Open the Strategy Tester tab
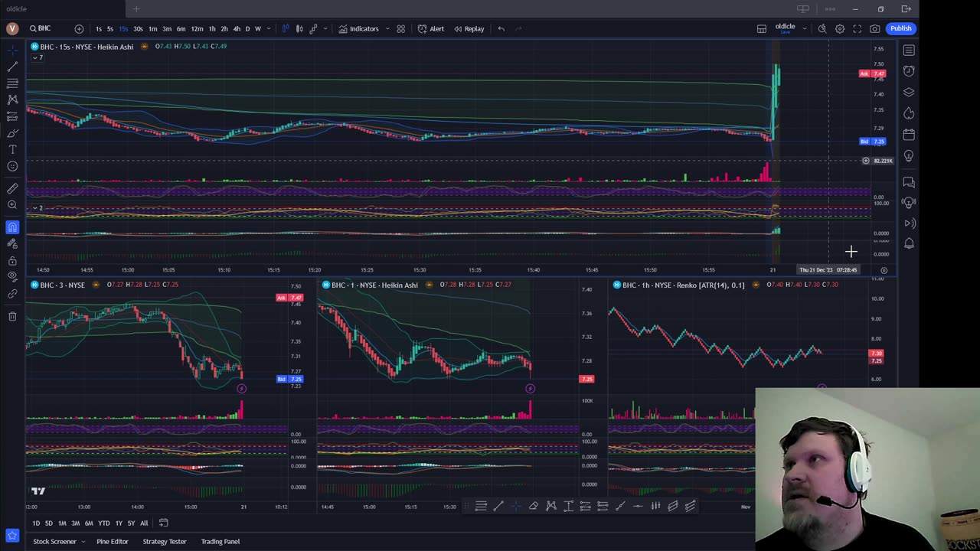The image size is (980, 551). pyautogui.click(x=165, y=542)
